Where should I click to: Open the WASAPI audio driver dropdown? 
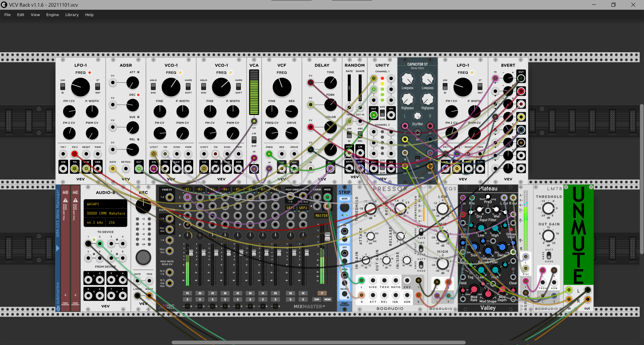click(x=105, y=204)
